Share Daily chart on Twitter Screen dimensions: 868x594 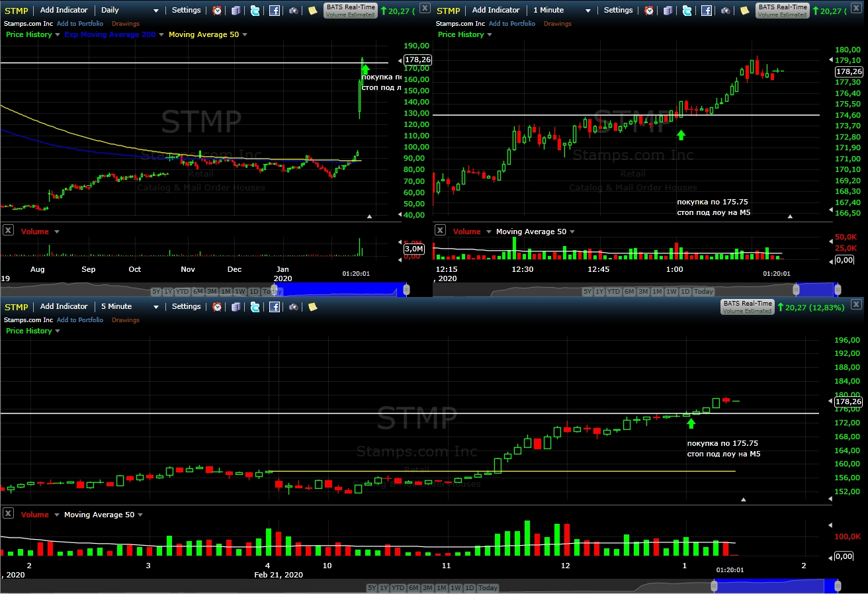[255, 11]
